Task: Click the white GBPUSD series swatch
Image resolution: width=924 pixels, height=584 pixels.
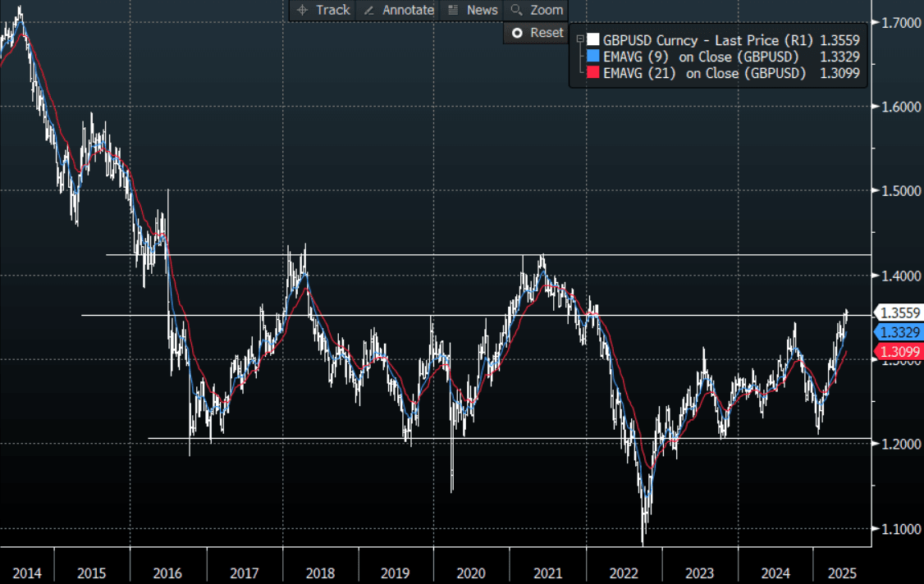Action: (592, 39)
